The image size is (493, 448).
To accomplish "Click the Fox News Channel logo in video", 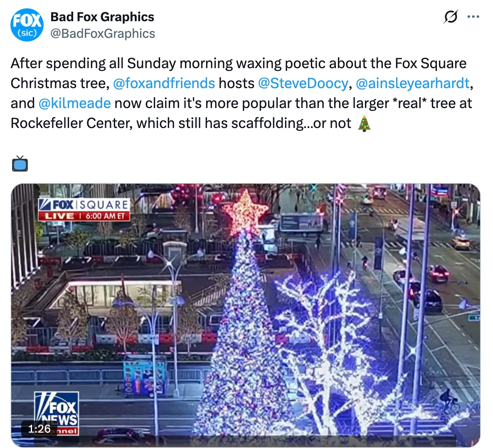I will [x=57, y=413].
